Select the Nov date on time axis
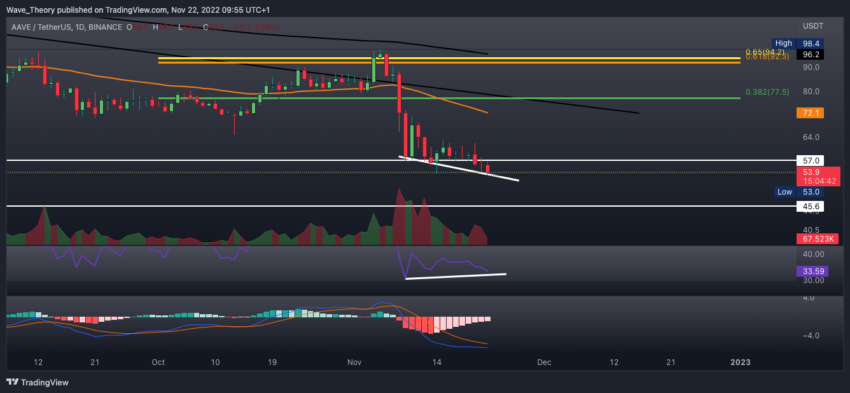850x393 pixels. coord(353,362)
